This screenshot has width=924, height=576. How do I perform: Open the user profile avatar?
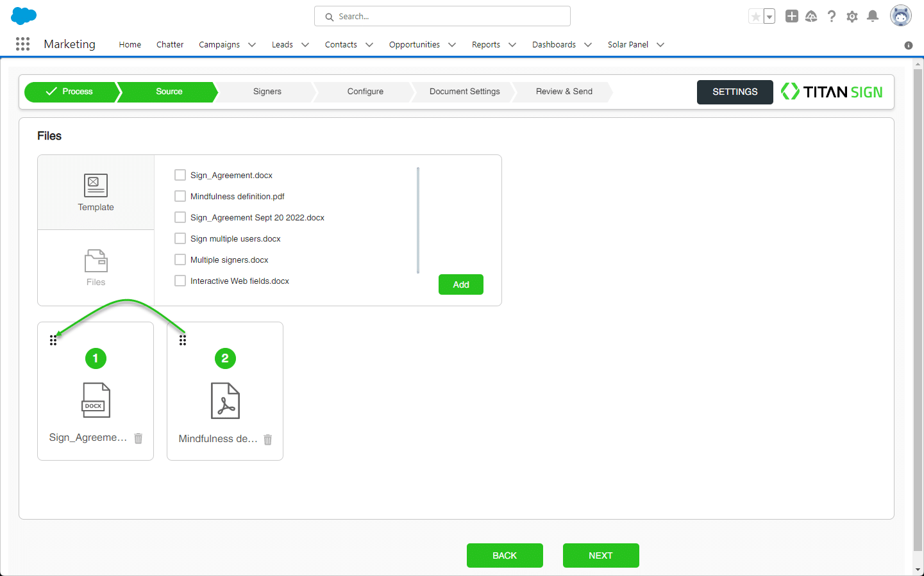click(901, 16)
